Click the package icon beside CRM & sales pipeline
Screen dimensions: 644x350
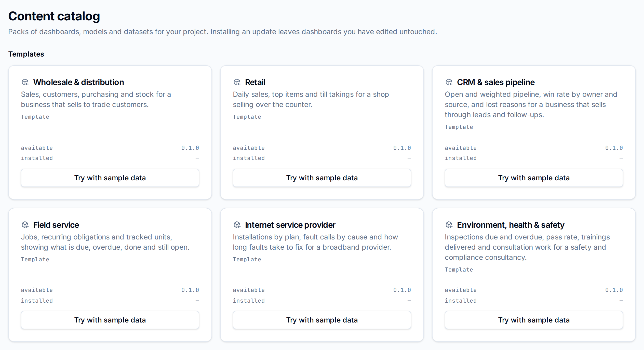tap(449, 82)
